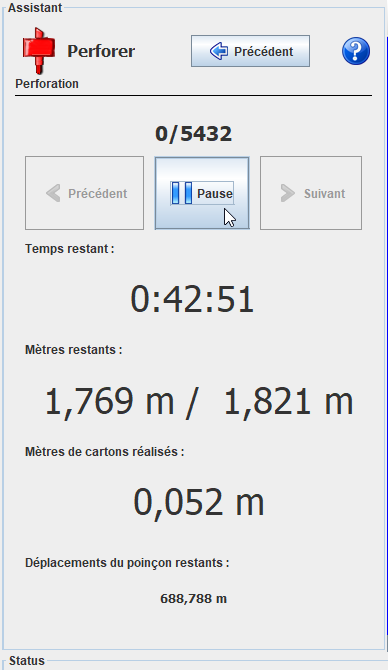Click the gray chevron on the Suivant button
The height and width of the screenshot is (670, 388).
[288, 193]
